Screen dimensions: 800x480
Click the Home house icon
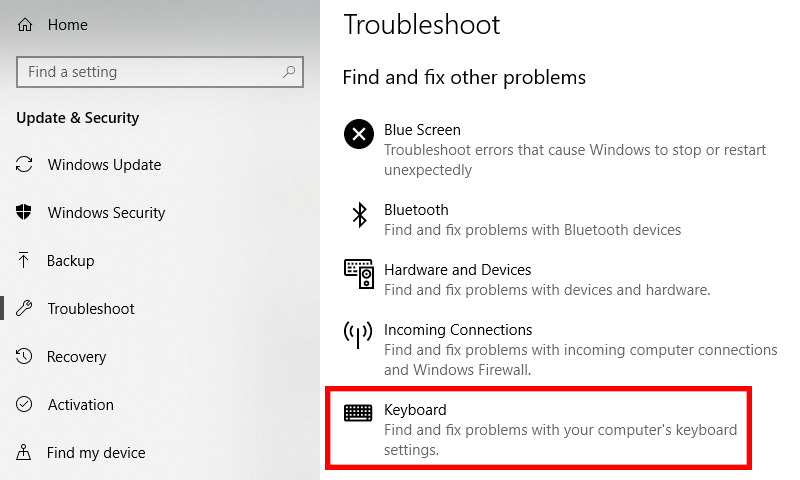[25, 25]
